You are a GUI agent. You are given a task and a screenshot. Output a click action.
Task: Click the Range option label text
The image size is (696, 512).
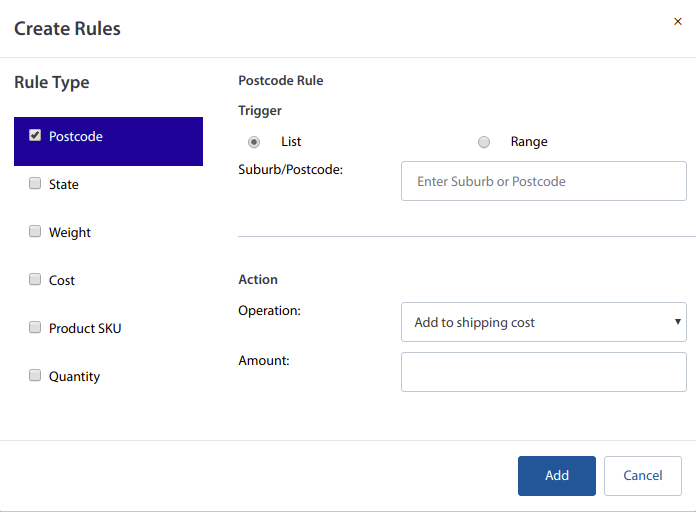point(529,142)
